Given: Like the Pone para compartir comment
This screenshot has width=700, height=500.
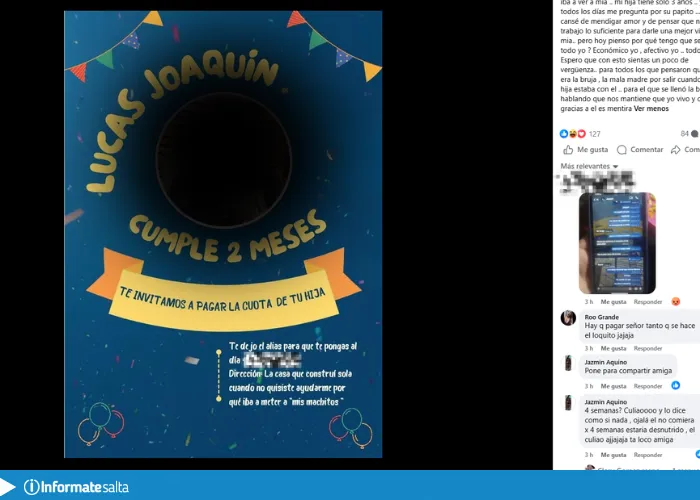Looking at the screenshot, I should [x=613, y=386].
